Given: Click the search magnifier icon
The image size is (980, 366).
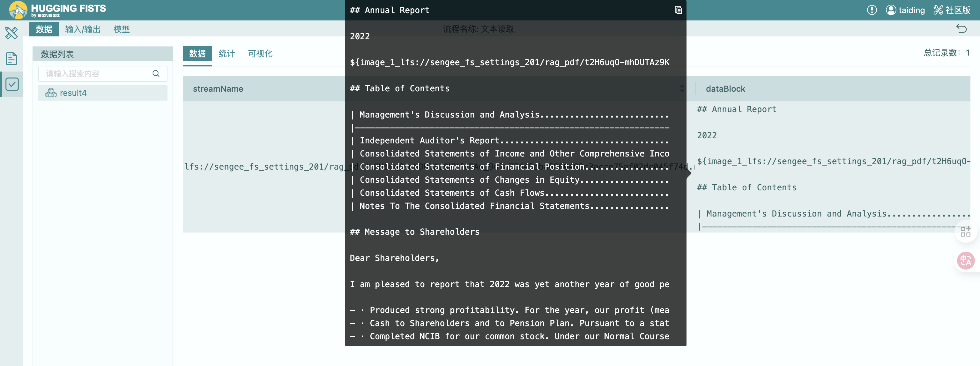Looking at the screenshot, I should [x=156, y=73].
